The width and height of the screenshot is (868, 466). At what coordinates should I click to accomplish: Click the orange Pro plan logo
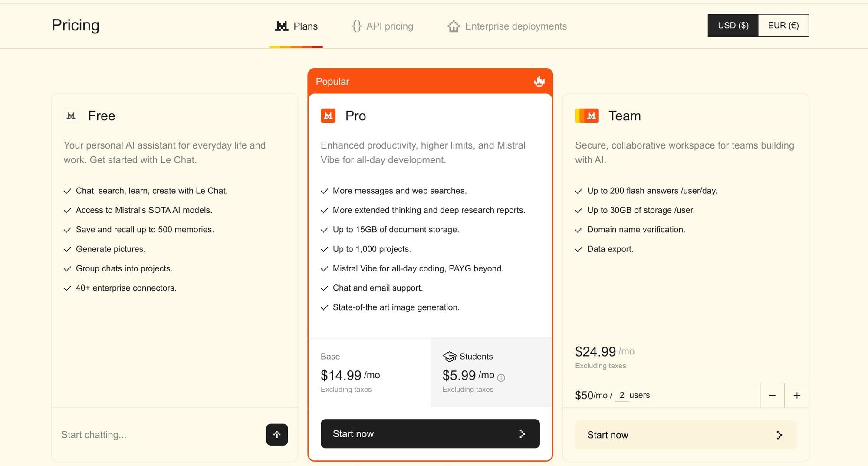tap(328, 116)
